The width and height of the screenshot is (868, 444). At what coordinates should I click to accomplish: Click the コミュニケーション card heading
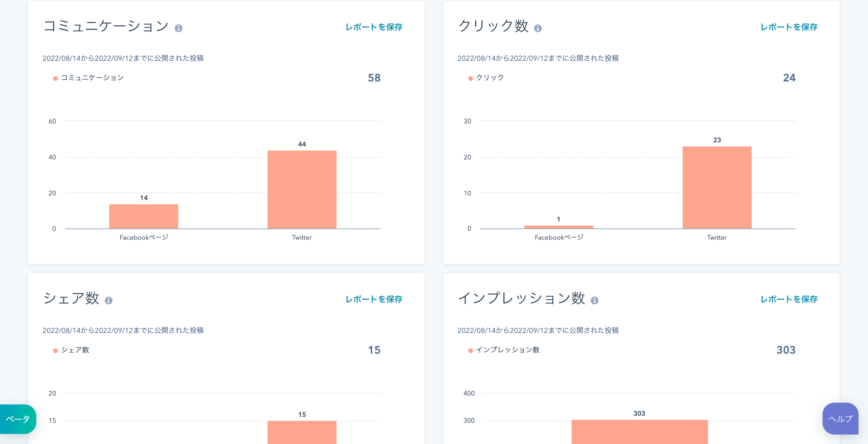[x=106, y=26]
